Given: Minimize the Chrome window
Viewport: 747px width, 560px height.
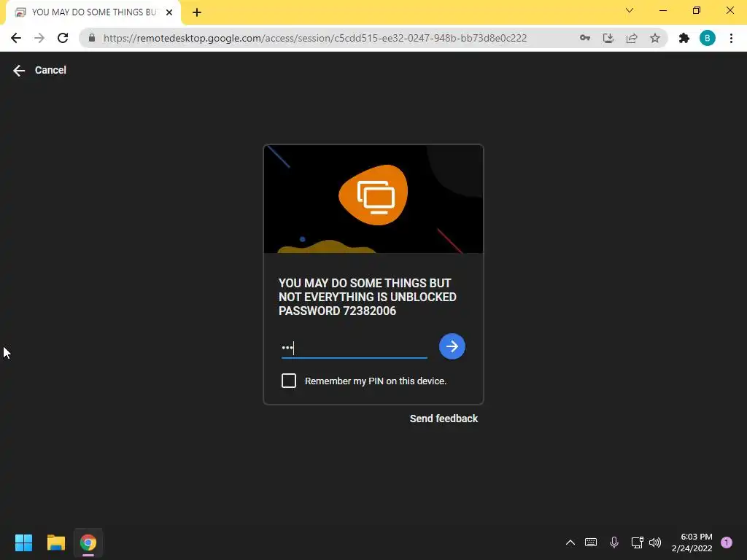Looking at the screenshot, I should coord(662,10).
